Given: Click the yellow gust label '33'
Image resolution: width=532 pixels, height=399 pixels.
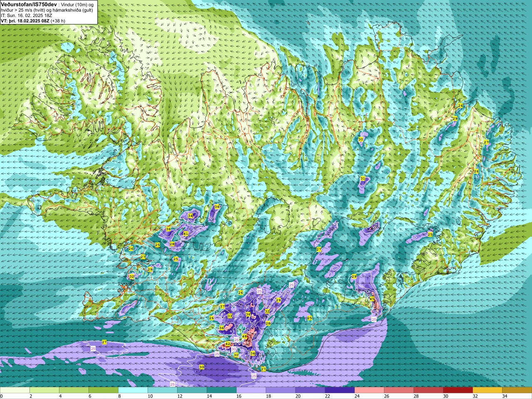Looking at the screenshot, I should coord(230,316).
